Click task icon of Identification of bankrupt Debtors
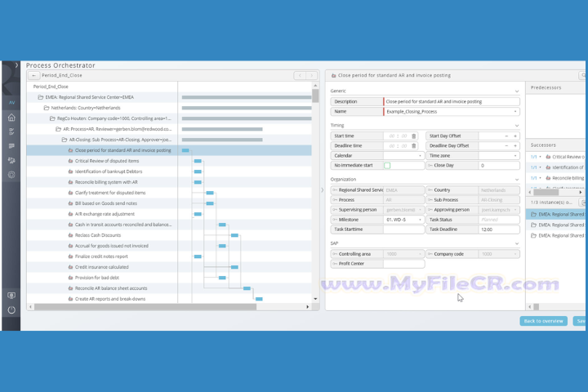588x392 pixels. [70, 171]
